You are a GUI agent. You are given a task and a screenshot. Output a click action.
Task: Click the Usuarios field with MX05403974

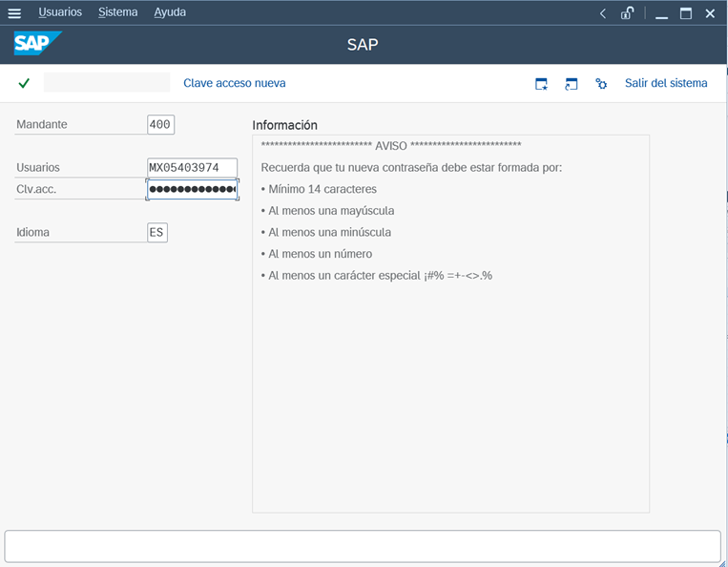coord(192,167)
